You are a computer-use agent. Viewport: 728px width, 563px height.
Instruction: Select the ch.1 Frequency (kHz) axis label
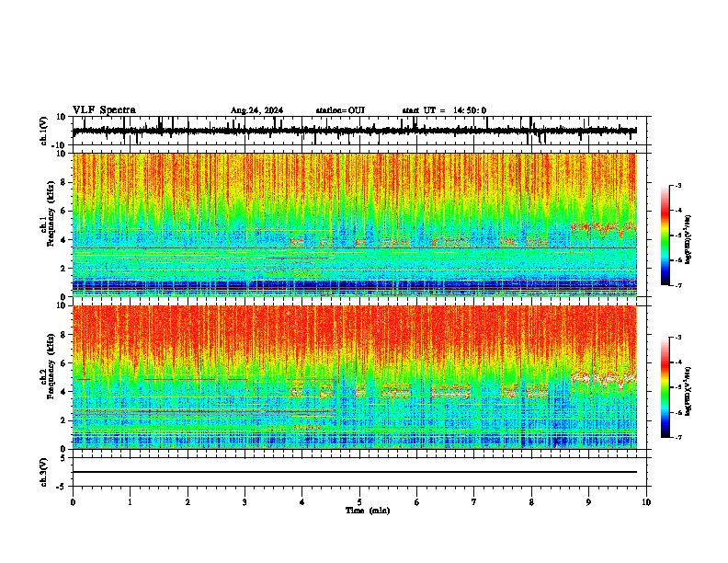pos(47,214)
